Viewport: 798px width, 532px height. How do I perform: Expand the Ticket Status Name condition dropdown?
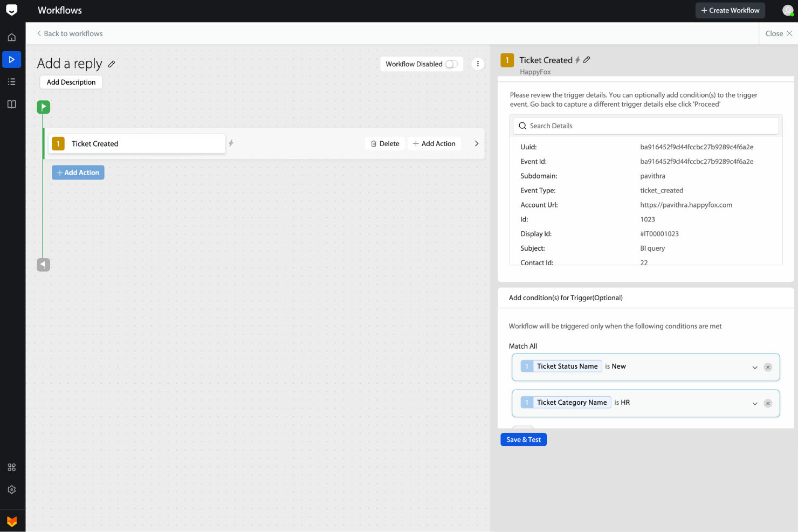755,367
